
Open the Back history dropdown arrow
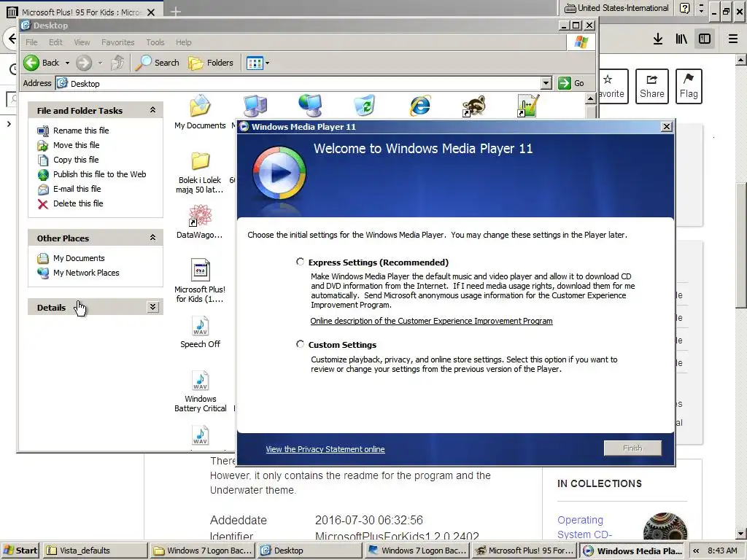(67, 63)
